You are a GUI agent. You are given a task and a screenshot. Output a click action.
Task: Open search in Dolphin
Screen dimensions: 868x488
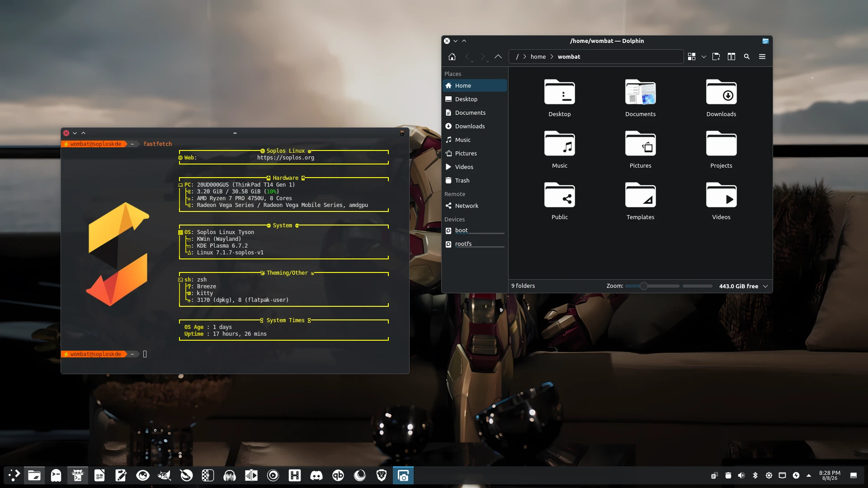tap(747, 56)
